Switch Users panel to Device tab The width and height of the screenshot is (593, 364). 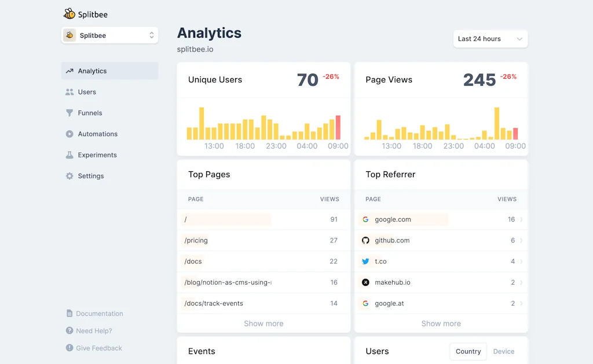click(504, 351)
